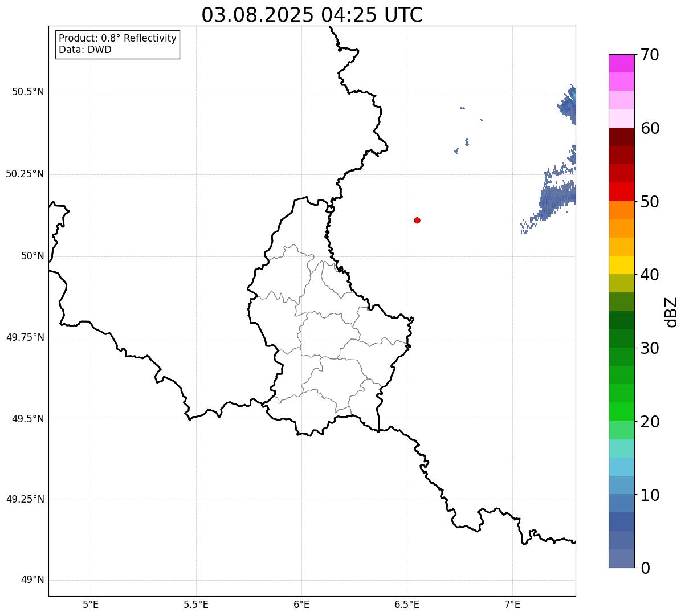
Task: Click the plot title 03.08.2025 04:25 UTC
Action: (x=312, y=15)
